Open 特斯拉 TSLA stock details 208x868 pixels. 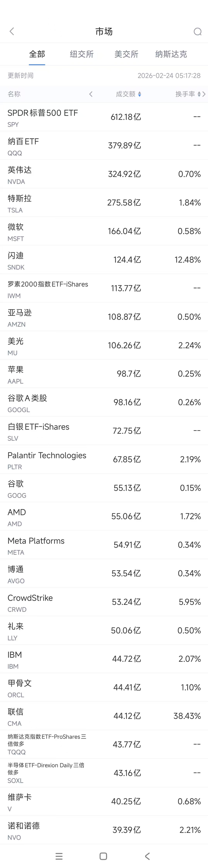tap(104, 203)
